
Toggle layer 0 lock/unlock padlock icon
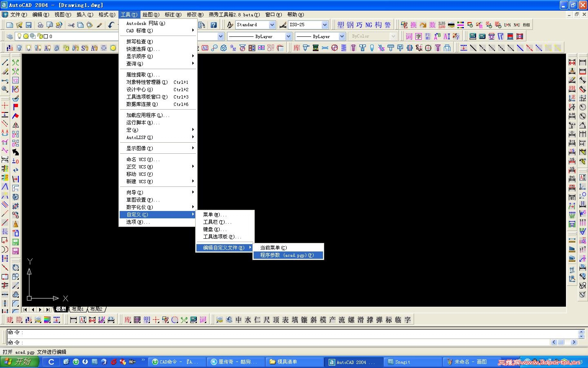[x=40, y=36]
